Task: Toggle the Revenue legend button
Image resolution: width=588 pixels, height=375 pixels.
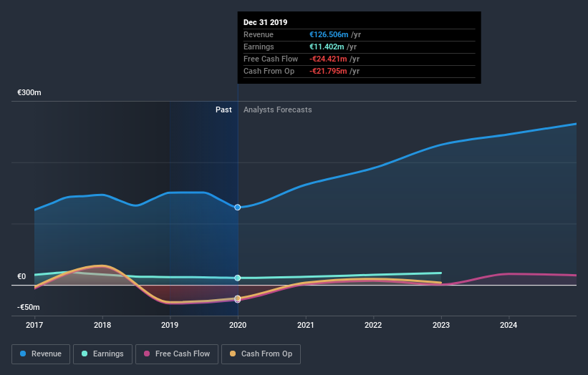Action: (41, 354)
